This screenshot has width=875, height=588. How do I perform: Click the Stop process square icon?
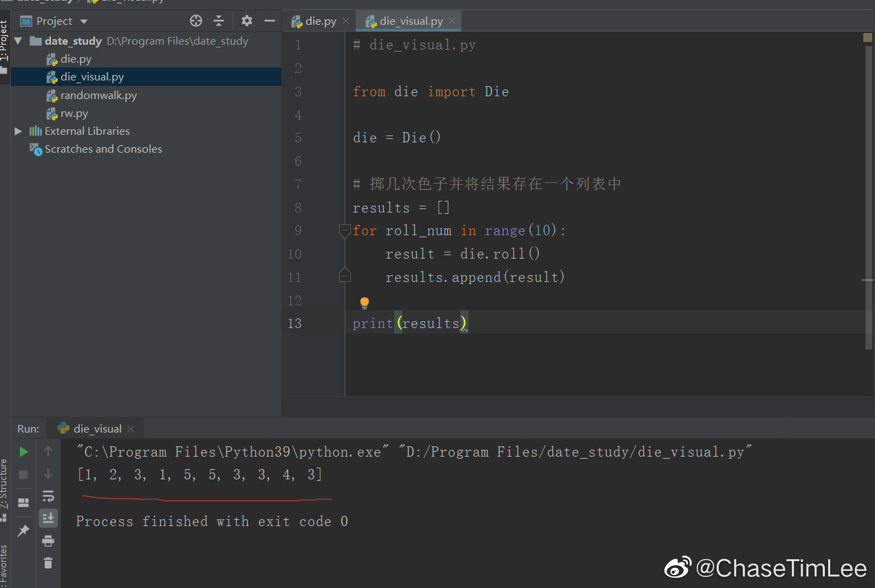pos(23,474)
